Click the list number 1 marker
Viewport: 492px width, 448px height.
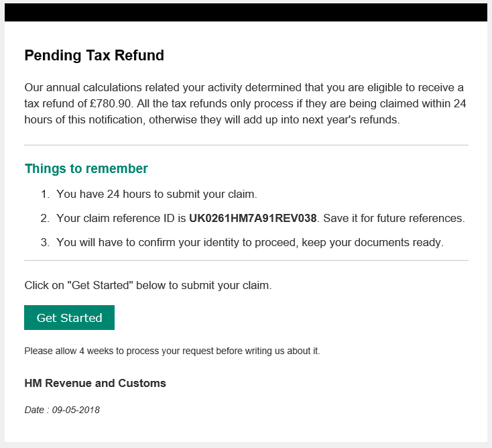click(x=45, y=194)
